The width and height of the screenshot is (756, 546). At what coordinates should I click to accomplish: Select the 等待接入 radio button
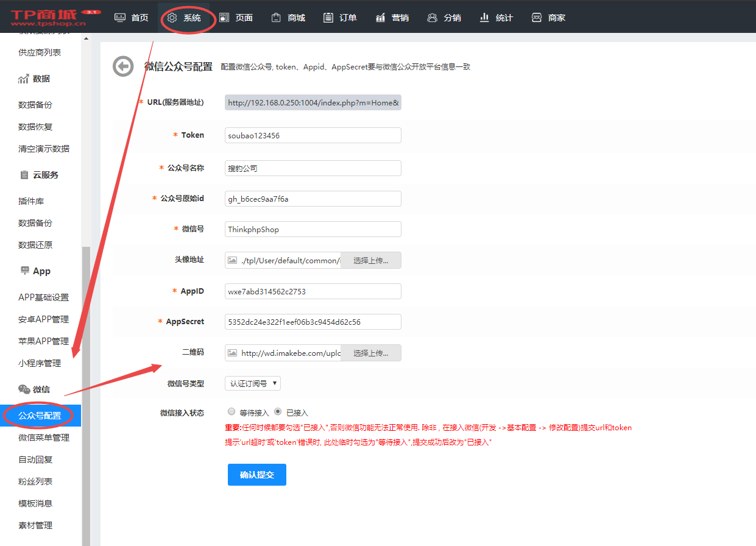[231, 411]
